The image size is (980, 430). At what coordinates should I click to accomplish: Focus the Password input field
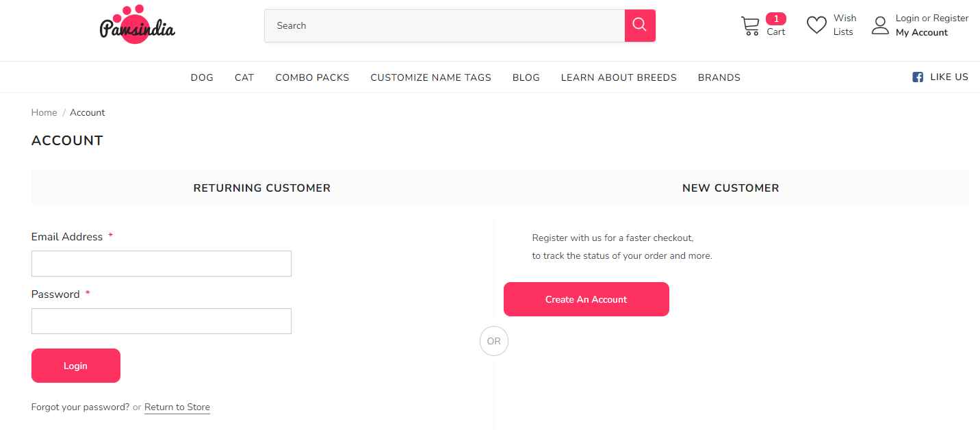click(x=162, y=321)
